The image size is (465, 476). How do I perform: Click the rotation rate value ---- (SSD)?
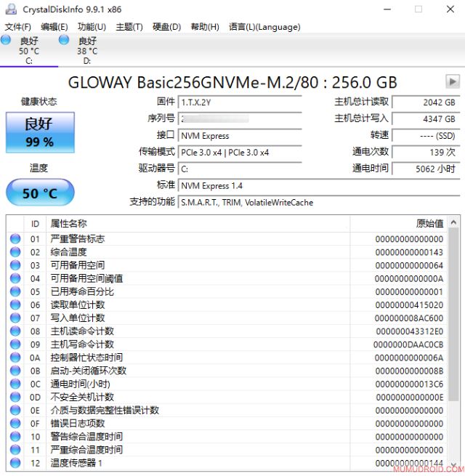tap(426, 136)
